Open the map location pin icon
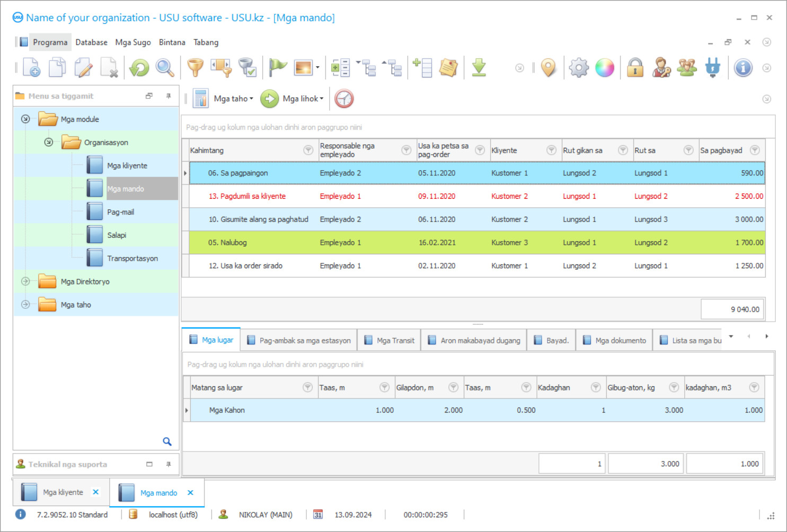787x532 pixels. [549, 68]
